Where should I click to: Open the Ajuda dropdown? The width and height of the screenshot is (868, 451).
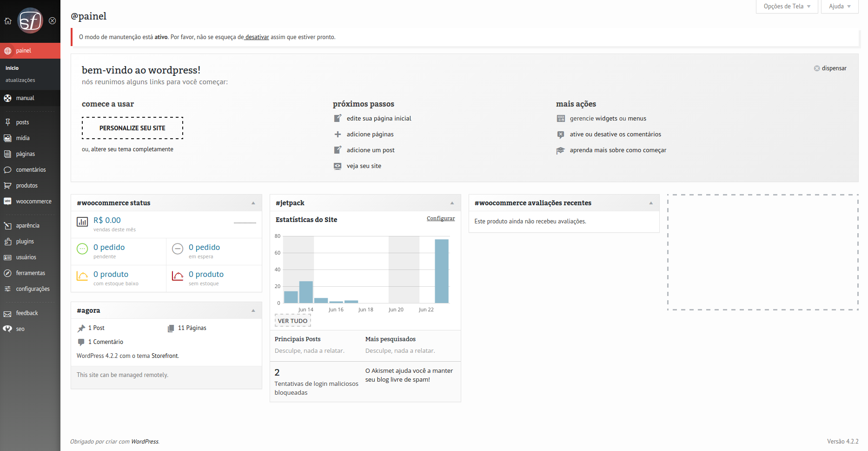(840, 7)
